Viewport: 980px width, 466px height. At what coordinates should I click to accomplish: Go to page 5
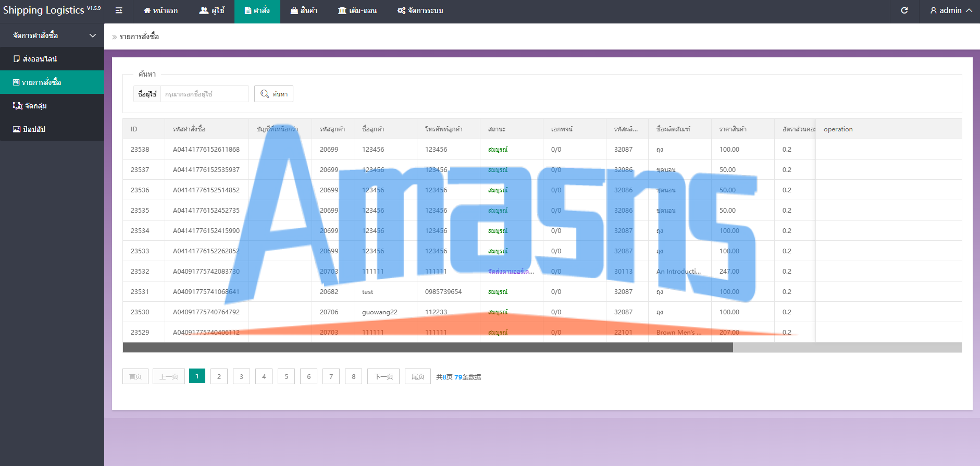pyautogui.click(x=286, y=376)
